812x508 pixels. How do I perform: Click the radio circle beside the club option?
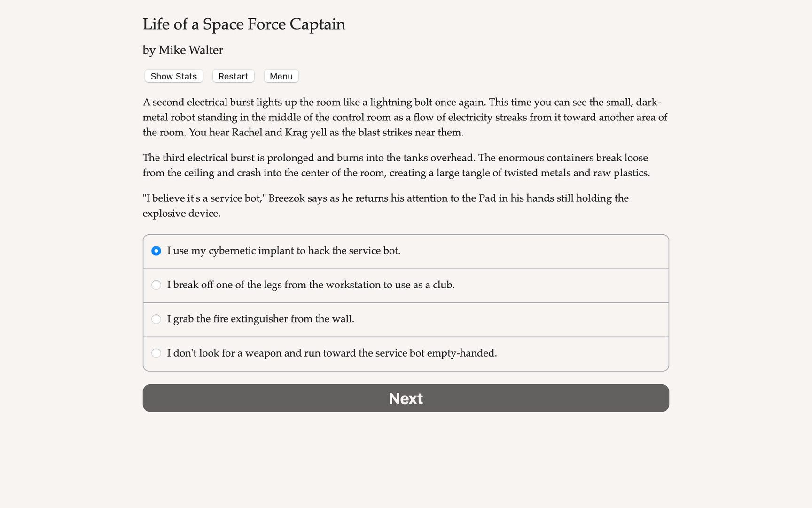[x=156, y=285]
